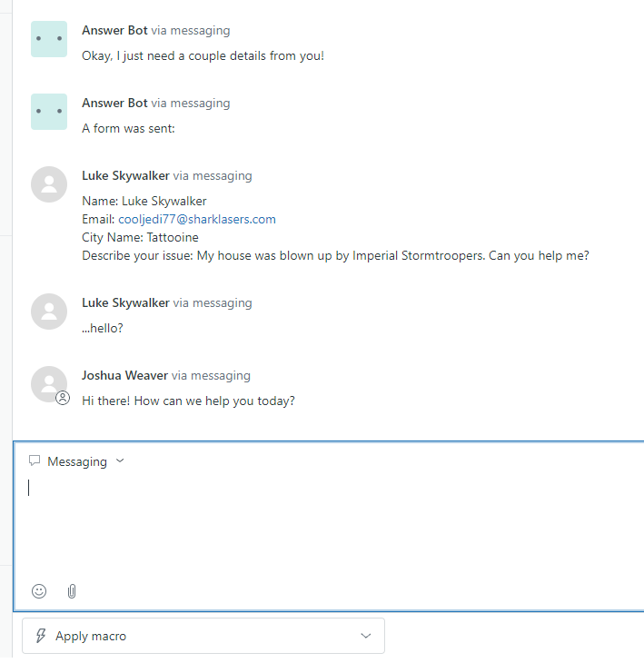
Task: Click the "Hi there! How can we help" message
Action: click(x=188, y=401)
